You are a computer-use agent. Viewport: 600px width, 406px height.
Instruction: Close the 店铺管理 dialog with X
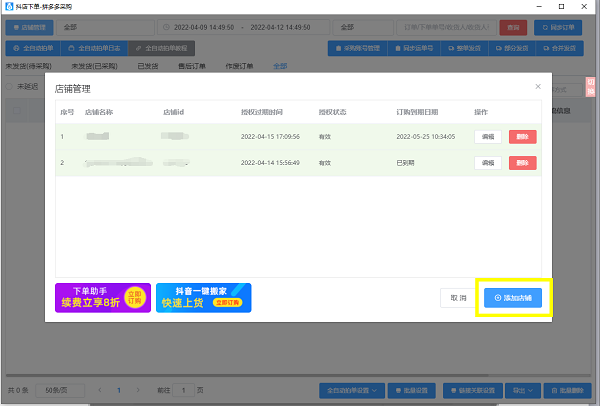coord(538,88)
